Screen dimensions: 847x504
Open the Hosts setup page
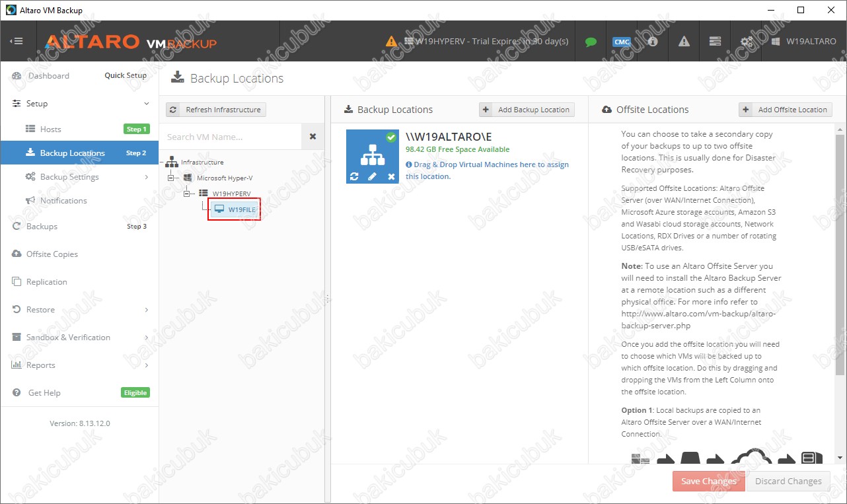[x=50, y=129]
